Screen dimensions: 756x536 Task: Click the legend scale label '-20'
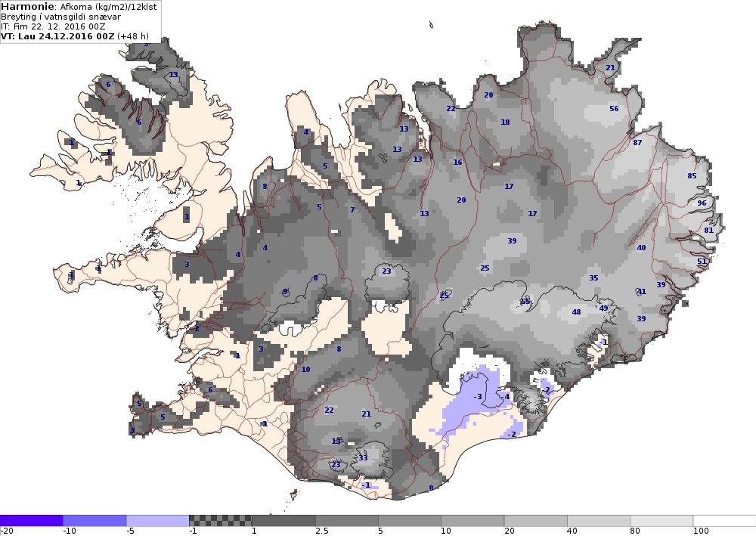(x=6, y=531)
